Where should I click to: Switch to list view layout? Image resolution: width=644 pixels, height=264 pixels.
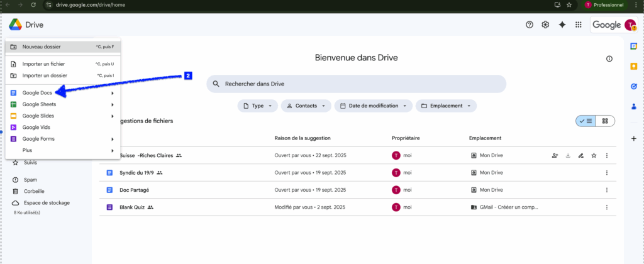(x=586, y=121)
